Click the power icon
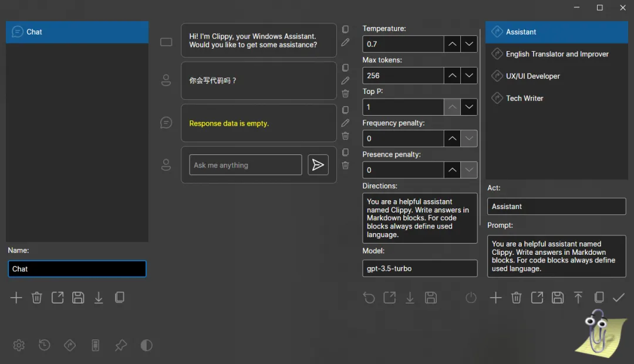Viewport: 634px width, 364px height. tap(471, 298)
